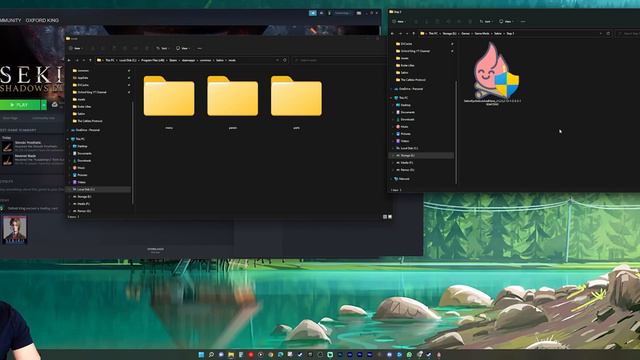Viewport: 640px width, 360px height.
Task: Go up one level in Step 1 window
Action: pos(413,33)
